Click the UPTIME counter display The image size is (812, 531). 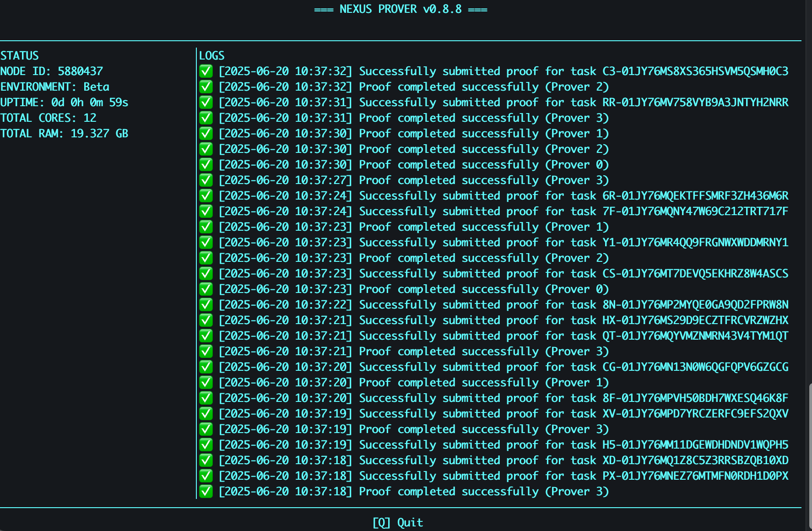point(64,102)
